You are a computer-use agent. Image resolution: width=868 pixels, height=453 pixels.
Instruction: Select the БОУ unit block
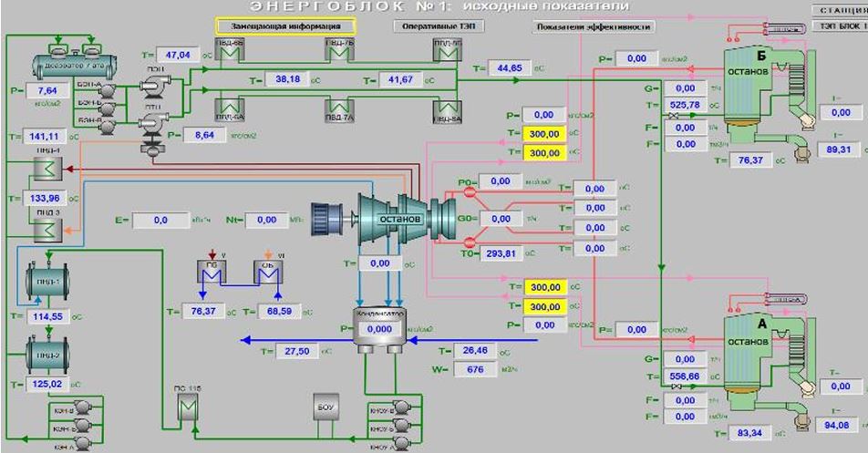tap(325, 406)
